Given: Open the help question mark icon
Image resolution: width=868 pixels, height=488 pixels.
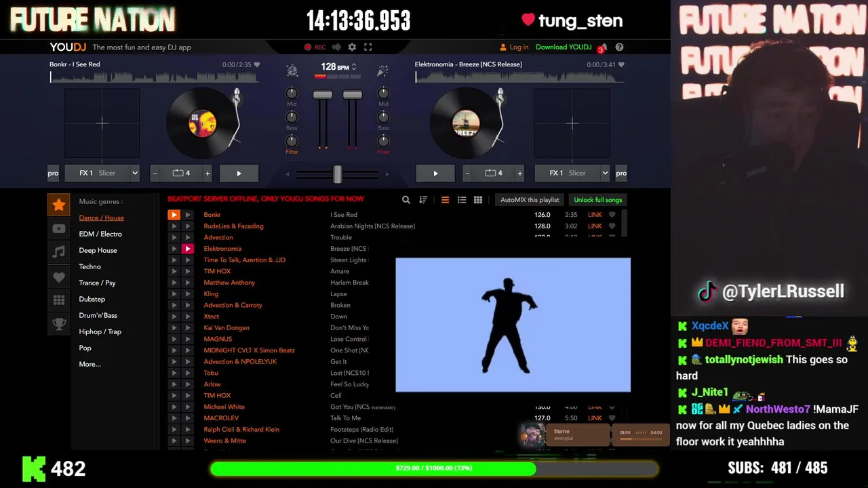Looking at the screenshot, I should point(619,47).
